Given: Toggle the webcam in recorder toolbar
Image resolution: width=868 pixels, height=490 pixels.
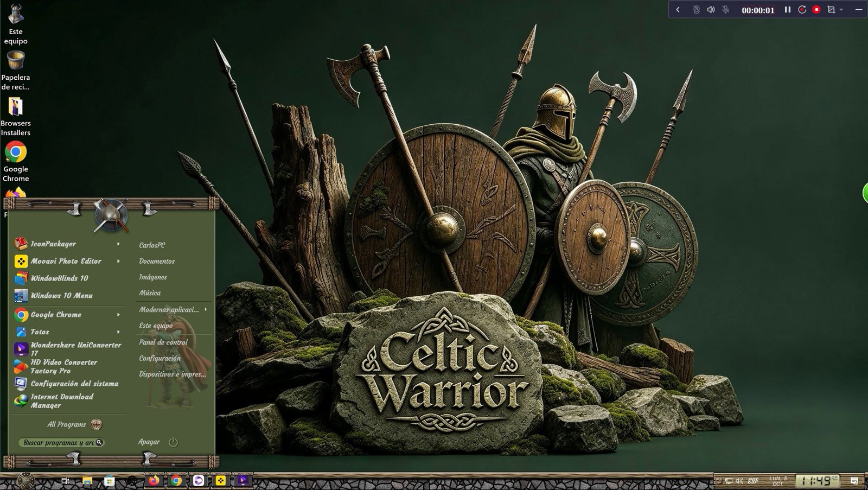Looking at the screenshot, I should [x=697, y=10].
